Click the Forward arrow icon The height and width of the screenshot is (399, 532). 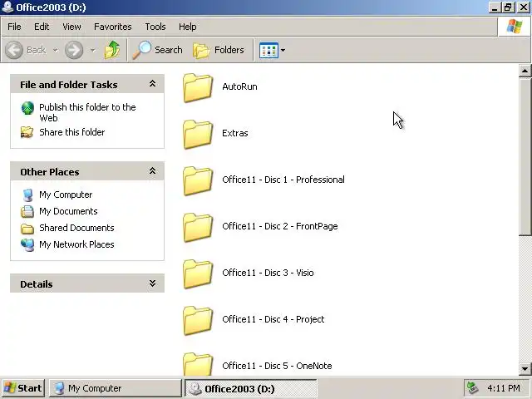(74, 50)
